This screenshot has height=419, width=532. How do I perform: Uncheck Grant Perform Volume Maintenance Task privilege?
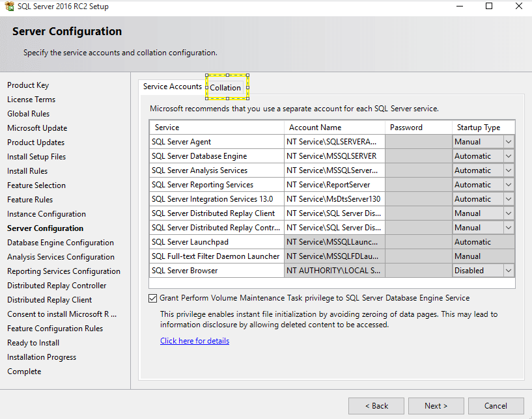coord(152,298)
